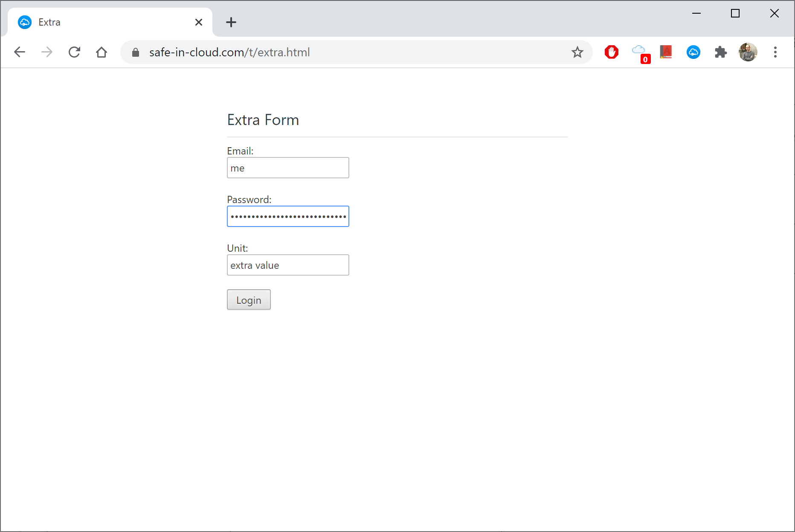Image resolution: width=795 pixels, height=532 pixels.
Task: Go back to the previous page
Action: click(20, 52)
